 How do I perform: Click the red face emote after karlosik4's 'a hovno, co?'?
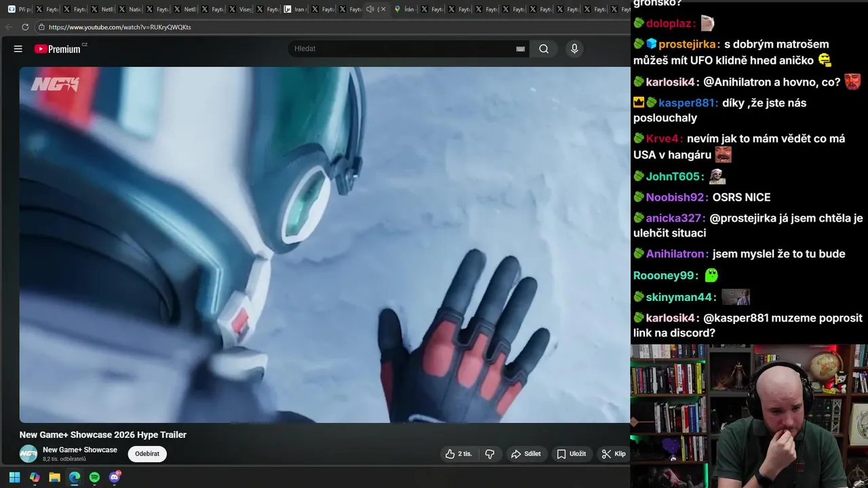(852, 82)
